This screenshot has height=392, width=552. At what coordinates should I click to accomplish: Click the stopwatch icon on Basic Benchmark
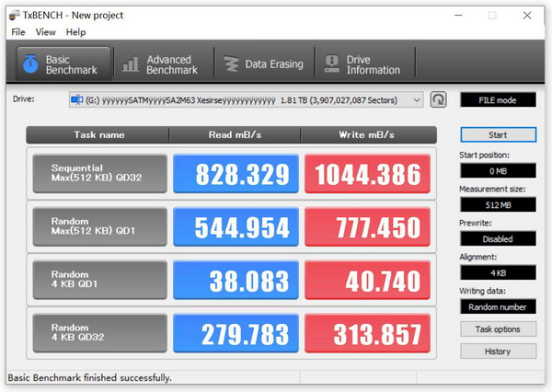click(x=30, y=63)
